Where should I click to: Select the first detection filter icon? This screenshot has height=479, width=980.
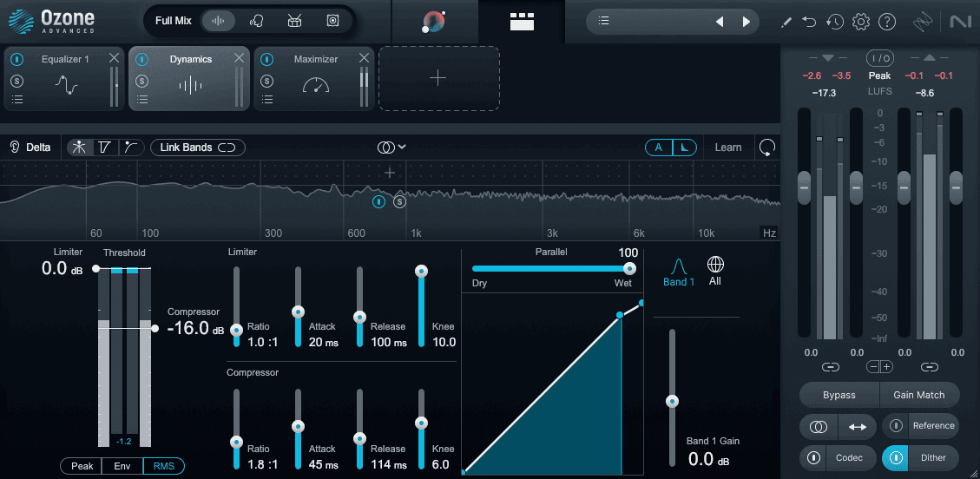click(79, 148)
